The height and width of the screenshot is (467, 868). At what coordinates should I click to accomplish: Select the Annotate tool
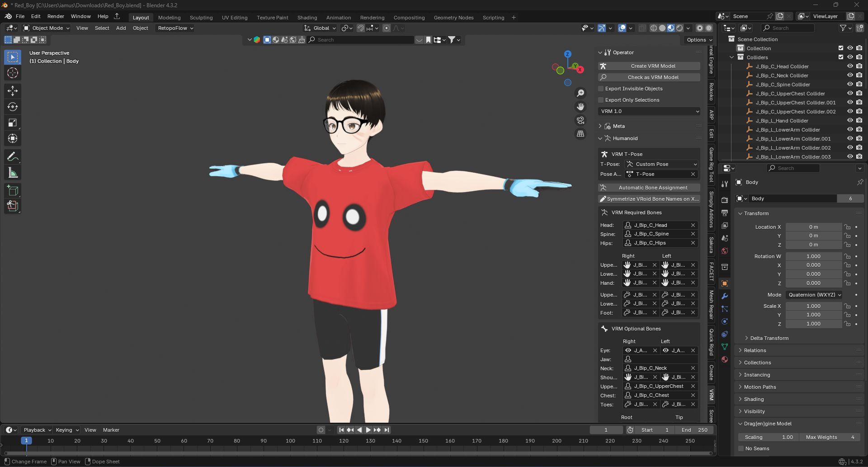[x=12, y=156]
